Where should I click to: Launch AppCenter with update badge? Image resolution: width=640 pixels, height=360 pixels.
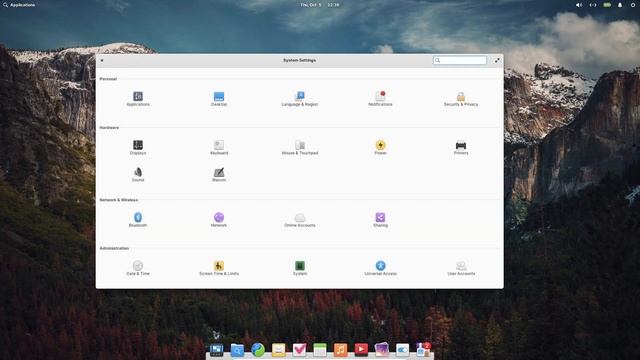pyautogui.click(x=423, y=350)
